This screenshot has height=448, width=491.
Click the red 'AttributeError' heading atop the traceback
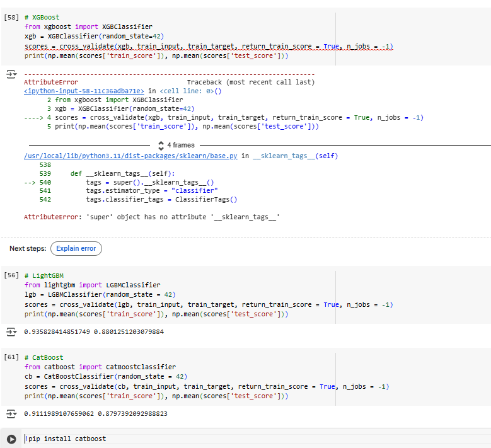click(51, 83)
